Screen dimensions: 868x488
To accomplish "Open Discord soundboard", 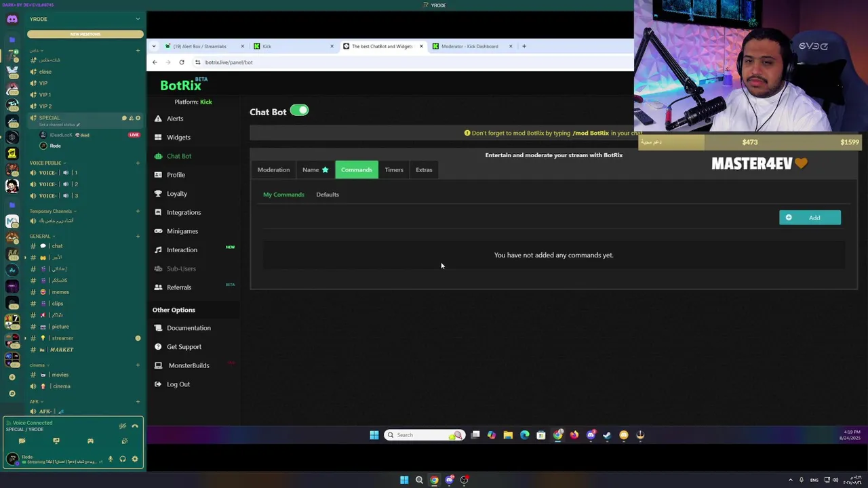I will pos(125,441).
